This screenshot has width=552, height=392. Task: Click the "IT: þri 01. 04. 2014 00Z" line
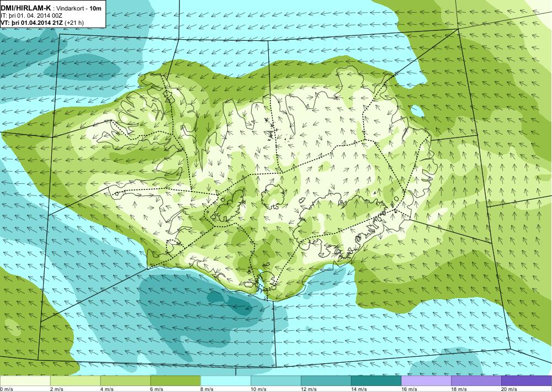pos(31,15)
